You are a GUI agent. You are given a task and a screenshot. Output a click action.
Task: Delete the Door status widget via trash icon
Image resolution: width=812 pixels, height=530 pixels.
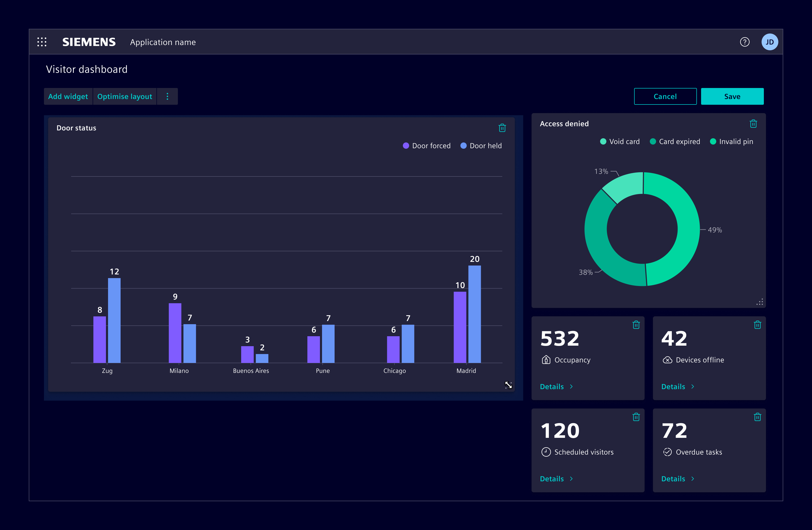tap(502, 128)
